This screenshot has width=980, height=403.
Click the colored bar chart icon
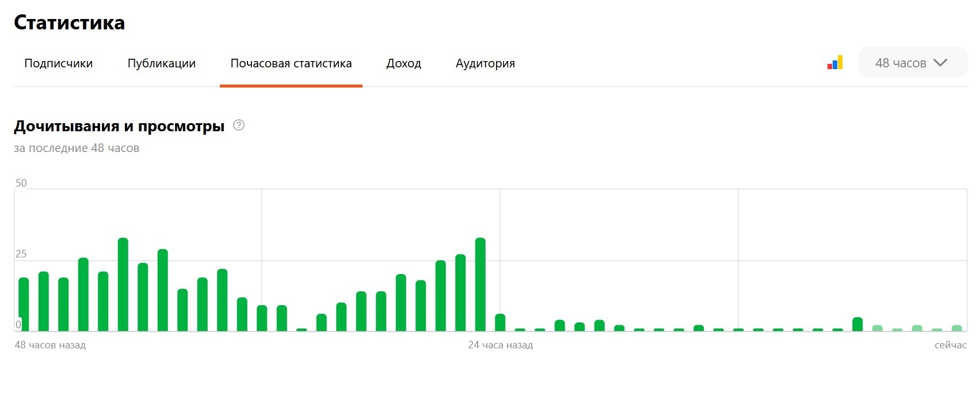click(x=834, y=63)
